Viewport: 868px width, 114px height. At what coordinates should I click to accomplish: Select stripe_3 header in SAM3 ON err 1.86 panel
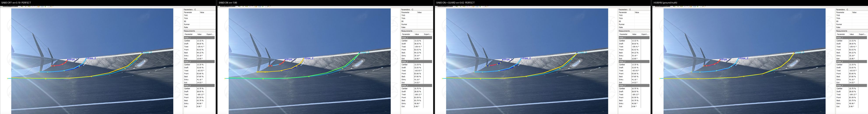click(x=416, y=86)
